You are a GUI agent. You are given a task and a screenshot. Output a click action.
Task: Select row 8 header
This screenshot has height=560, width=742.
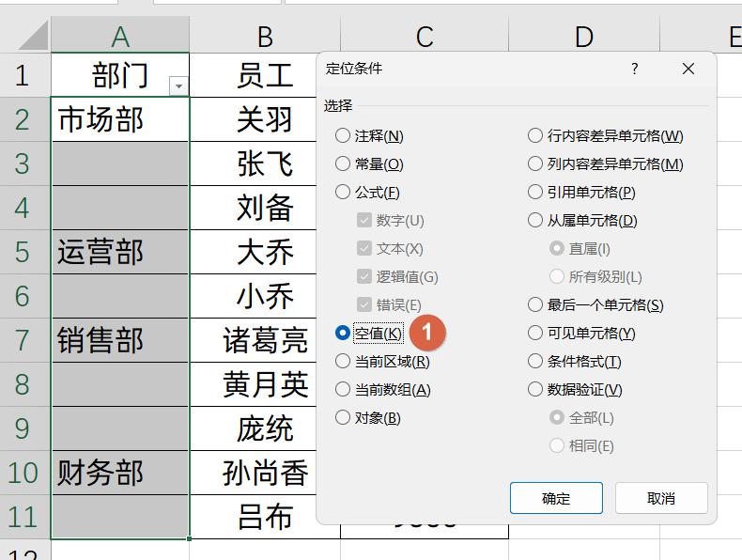coord(24,384)
